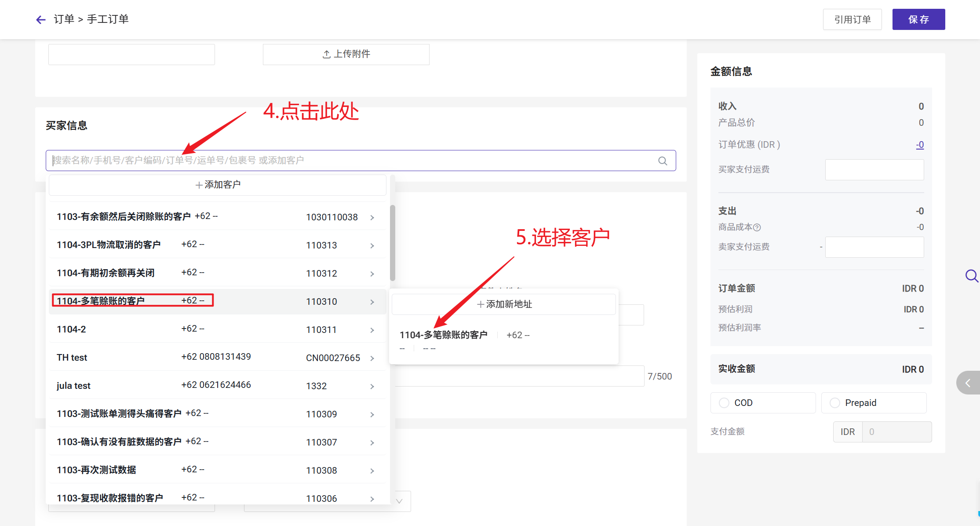Click the 保存 button
980x526 pixels.
tap(918, 19)
